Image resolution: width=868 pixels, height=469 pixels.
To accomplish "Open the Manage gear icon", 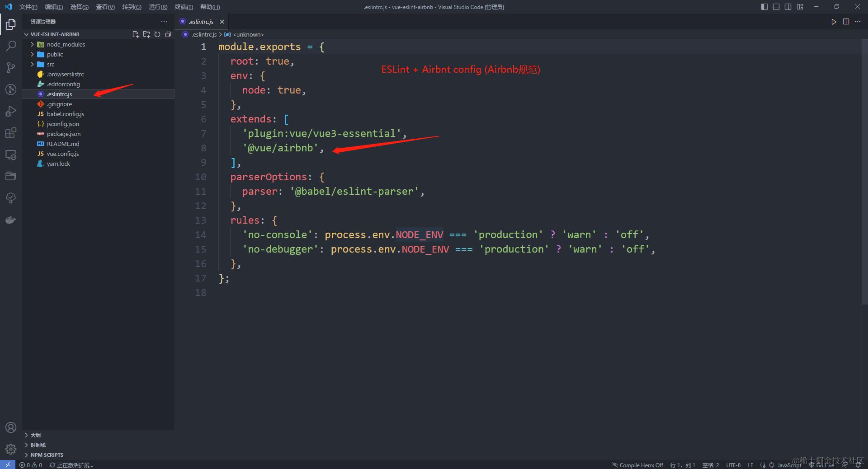I will click(11, 449).
